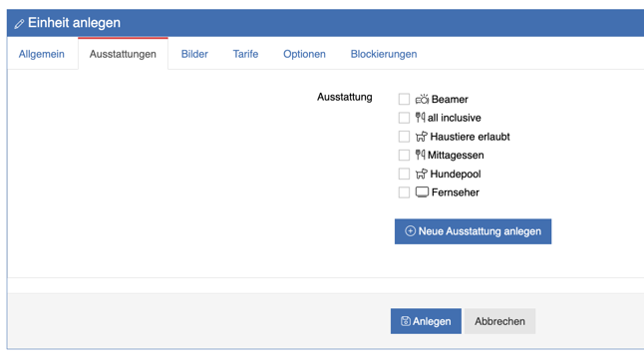644x364 pixels.
Task: Mark the Fernseher checkbox
Action: [404, 192]
